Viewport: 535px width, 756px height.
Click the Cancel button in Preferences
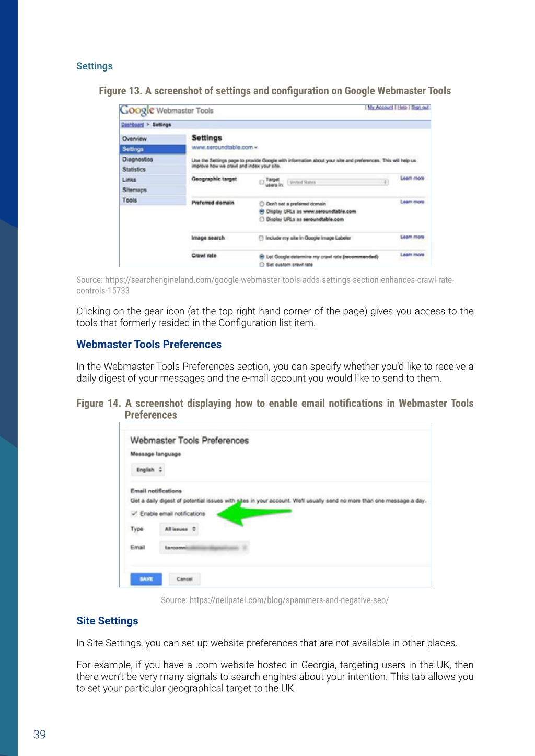(x=184, y=579)
